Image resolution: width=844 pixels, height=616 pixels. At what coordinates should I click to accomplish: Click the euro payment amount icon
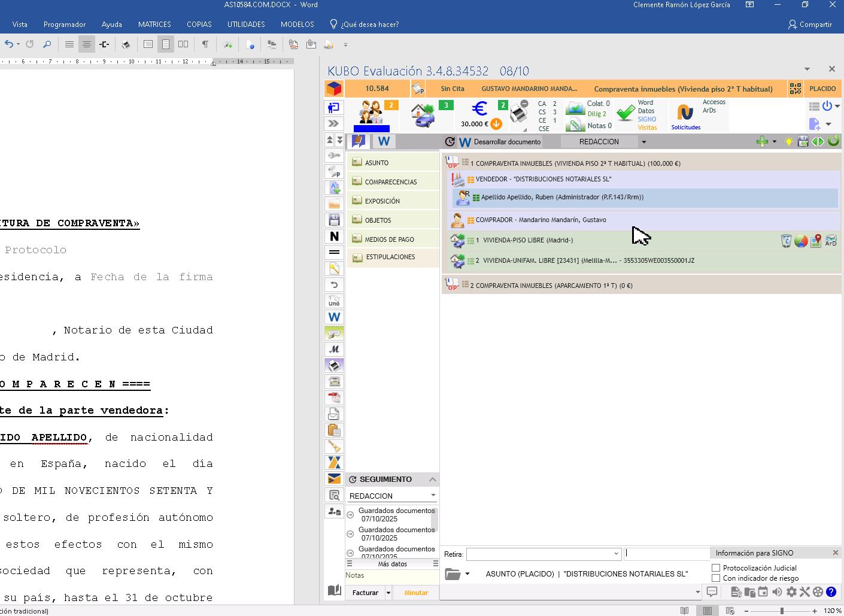coord(479,109)
